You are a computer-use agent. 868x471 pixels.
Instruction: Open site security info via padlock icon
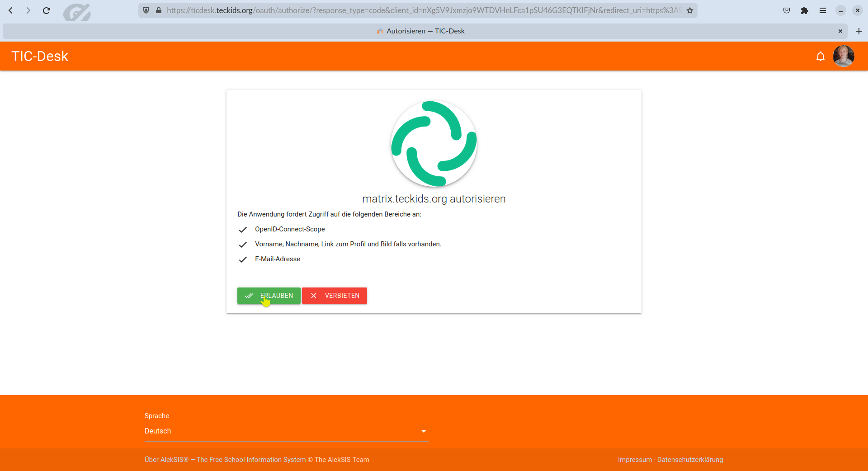[159, 10]
